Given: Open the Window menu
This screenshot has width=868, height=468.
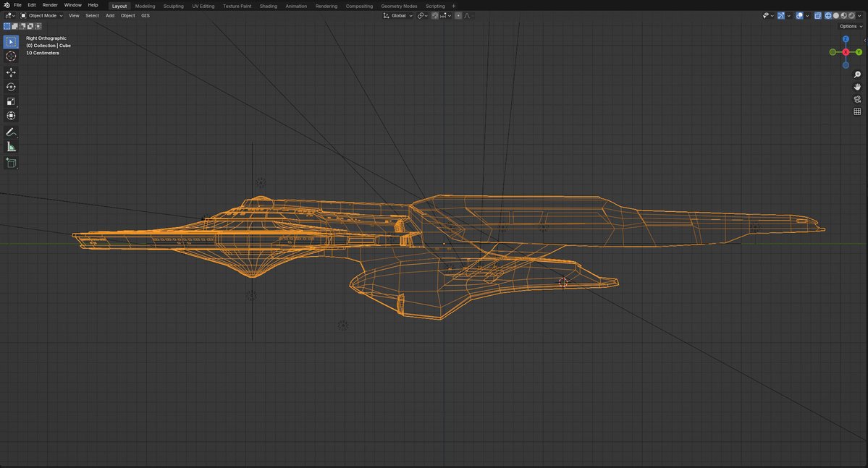Looking at the screenshot, I should point(72,5).
